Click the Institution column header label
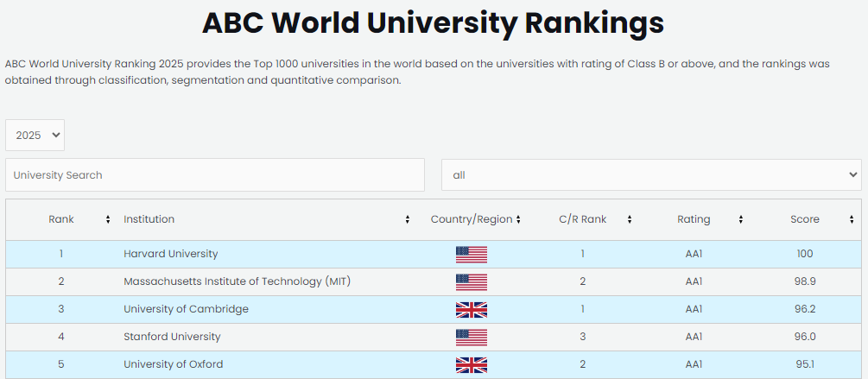The image size is (868, 379). click(x=149, y=219)
